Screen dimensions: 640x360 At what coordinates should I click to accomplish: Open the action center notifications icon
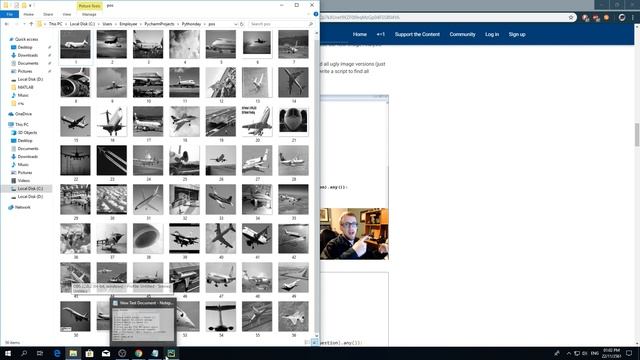(629, 353)
